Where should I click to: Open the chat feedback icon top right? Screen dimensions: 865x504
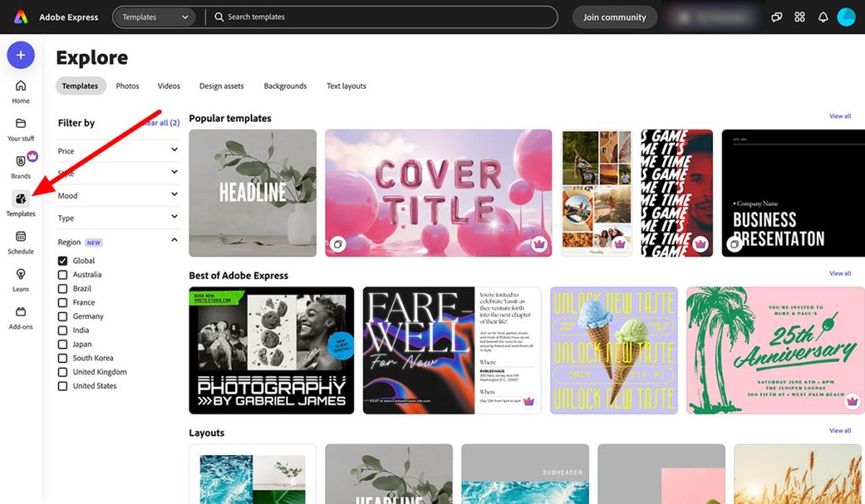point(776,16)
